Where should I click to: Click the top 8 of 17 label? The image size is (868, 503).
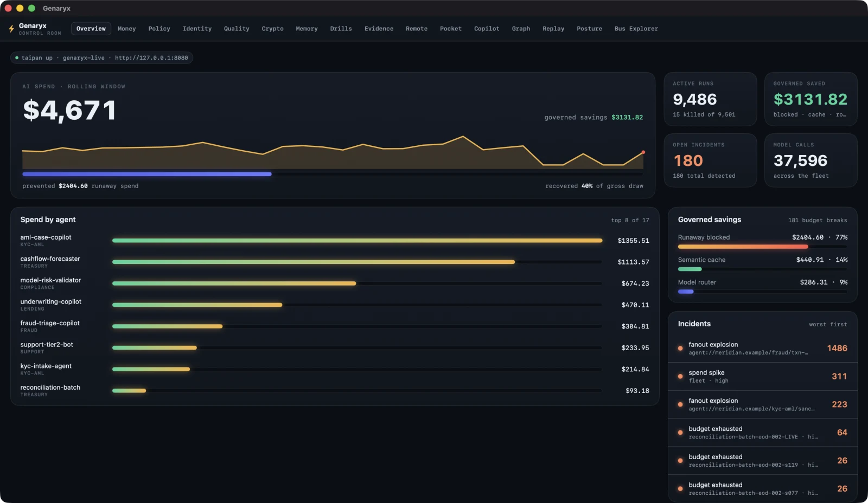tap(630, 220)
